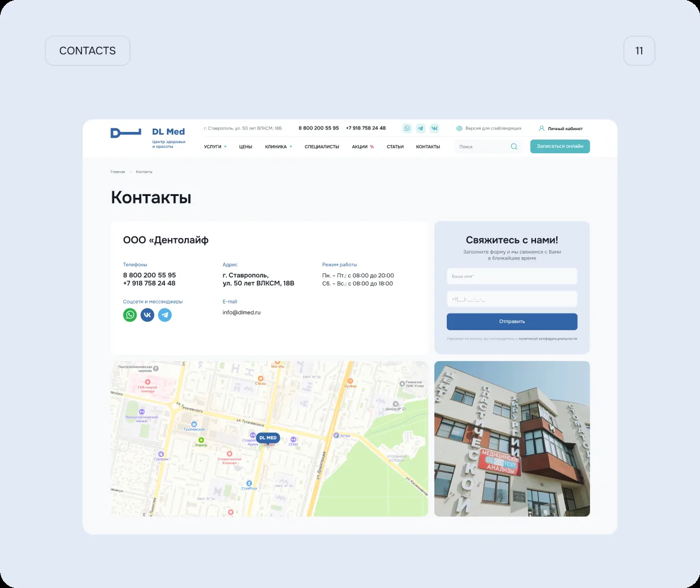The height and width of the screenshot is (588, 700).
Task: Click the +7 918 758 24 48 number in contacts card
Action: tap(149, 283)
